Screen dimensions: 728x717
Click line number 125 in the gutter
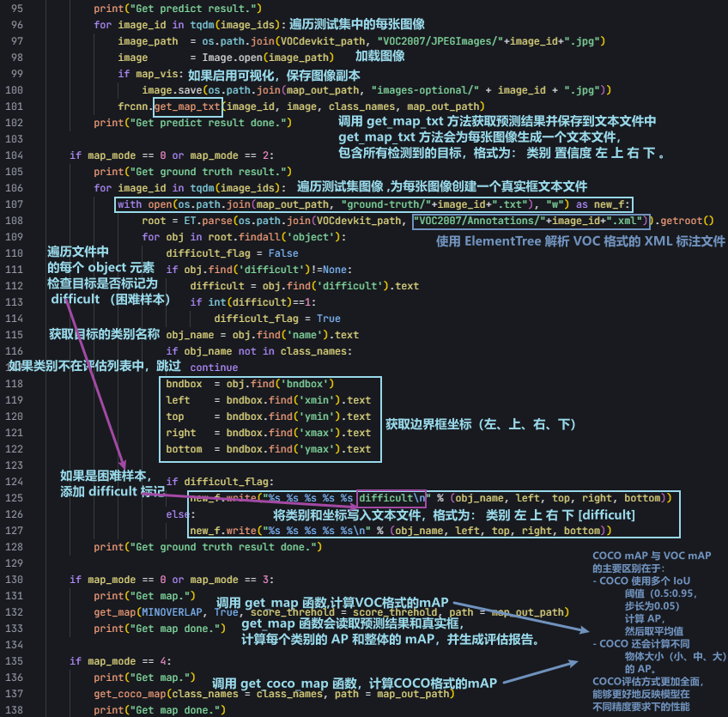14,498
